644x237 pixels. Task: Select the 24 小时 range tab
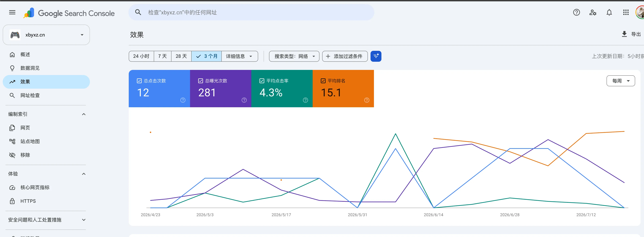[x=141, y=56]
